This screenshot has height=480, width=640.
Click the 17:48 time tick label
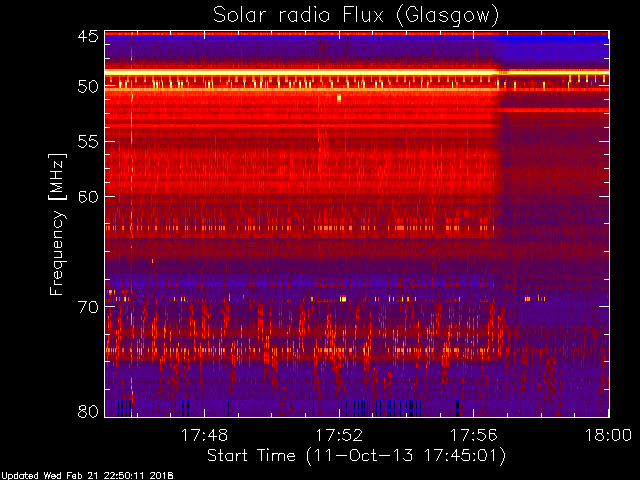coord(204,435)
